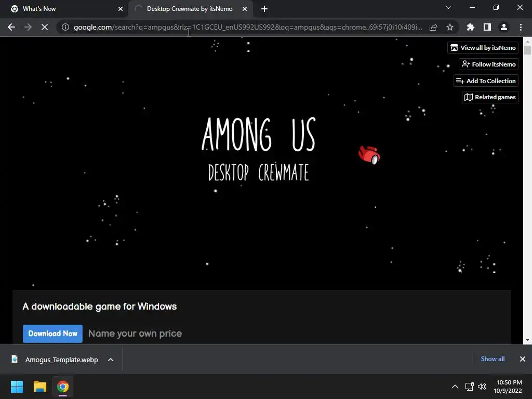Minimize the Chrome window
The width and height of the screenshot is (532, 399).
[472, 7]
